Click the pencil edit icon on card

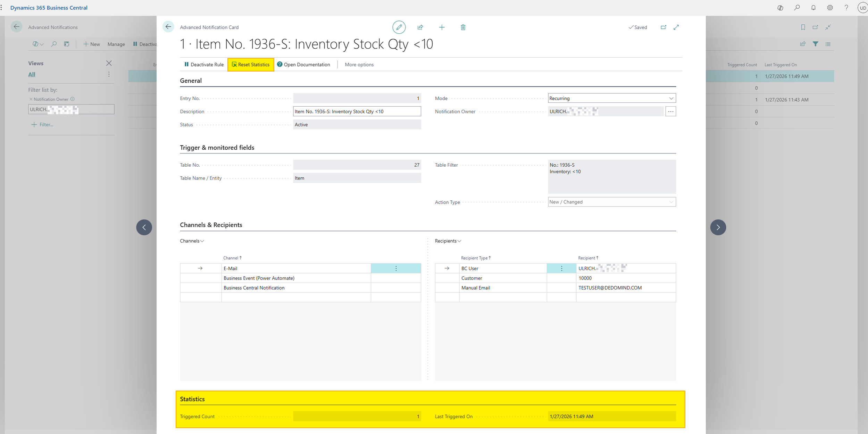coord(399,27)
